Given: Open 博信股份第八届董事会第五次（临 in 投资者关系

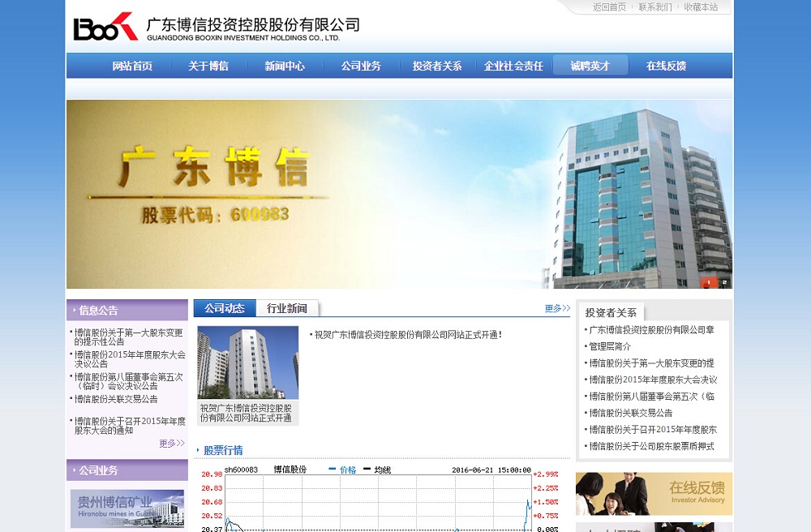Looking at the screenshot, I should 651,396.
